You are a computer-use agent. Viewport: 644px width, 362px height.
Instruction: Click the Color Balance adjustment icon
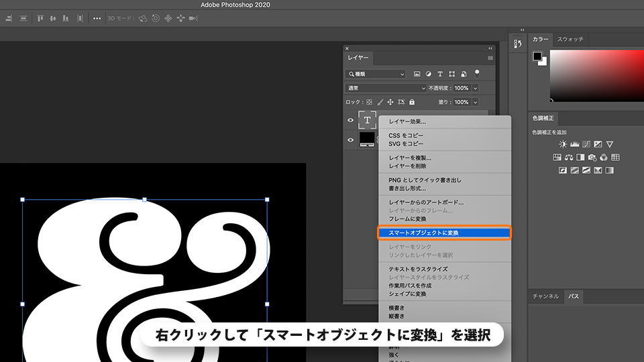(x=569, y=158)
